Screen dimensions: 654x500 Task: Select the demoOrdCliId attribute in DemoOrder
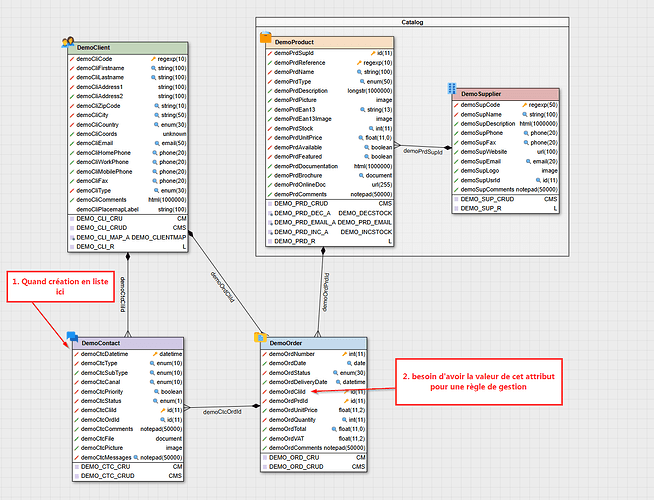point(291,391)
